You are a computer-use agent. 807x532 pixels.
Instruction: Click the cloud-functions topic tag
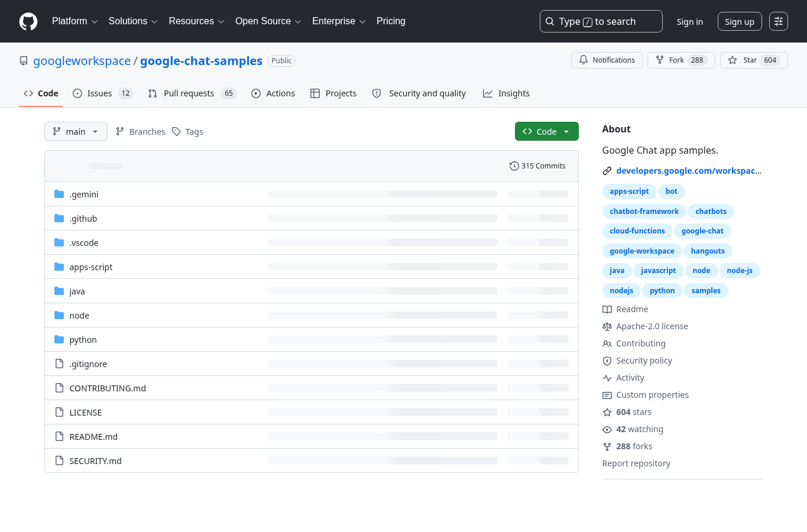pos(637,231)
